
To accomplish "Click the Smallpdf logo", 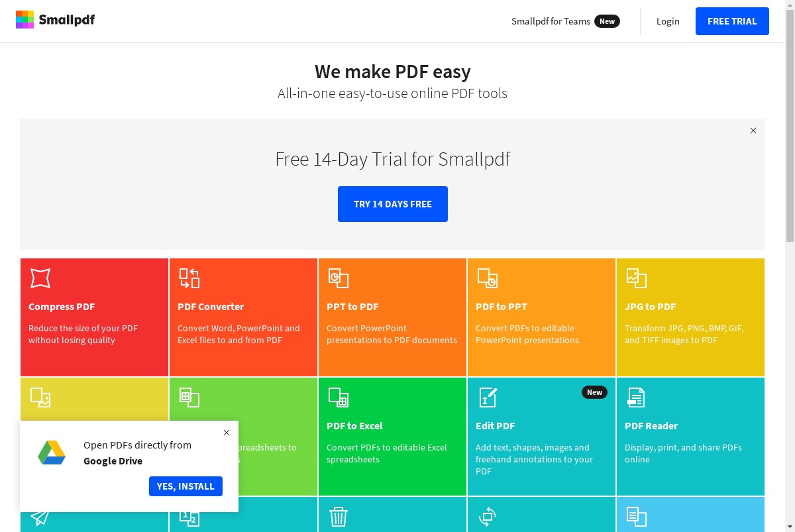I will pos(55,20).
